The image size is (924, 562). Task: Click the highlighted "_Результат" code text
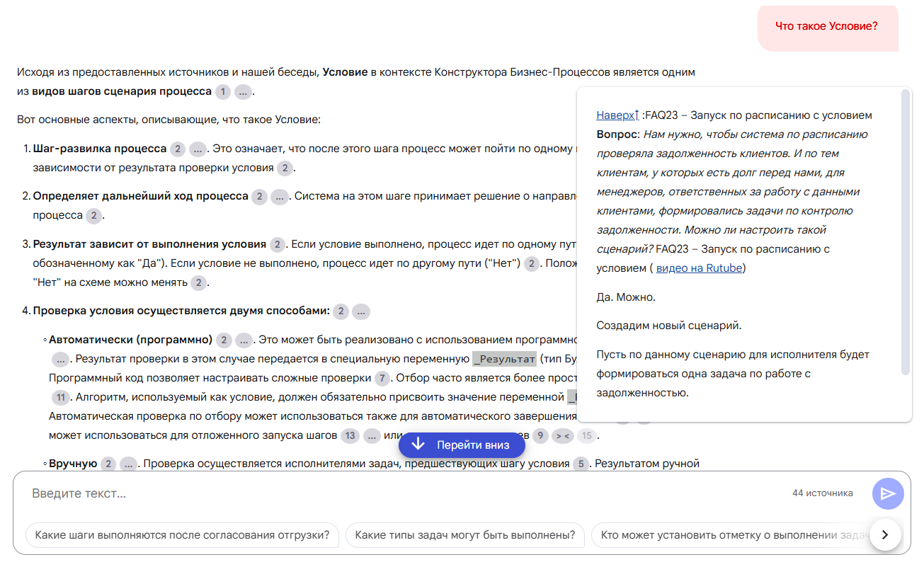tap(505, 359)
